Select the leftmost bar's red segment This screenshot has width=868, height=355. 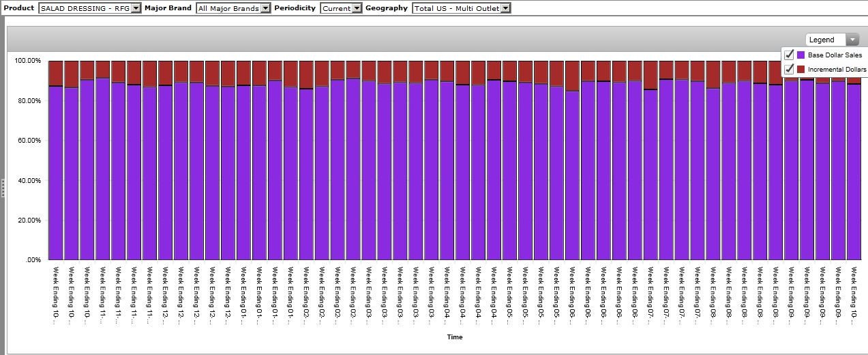55,72
